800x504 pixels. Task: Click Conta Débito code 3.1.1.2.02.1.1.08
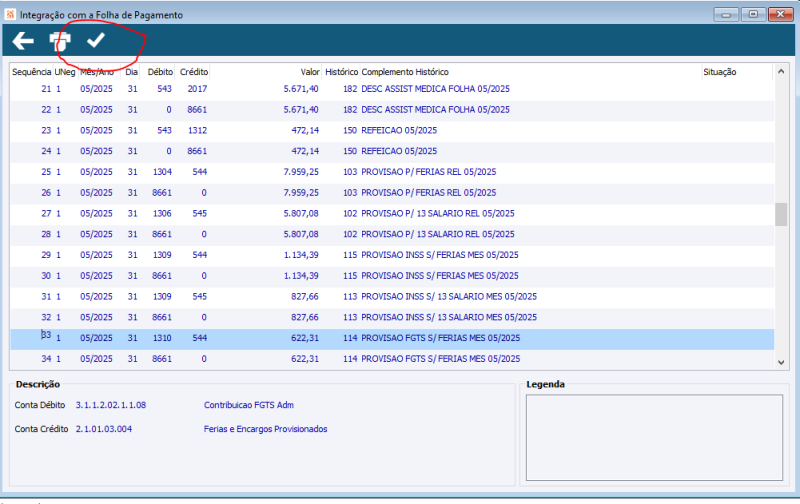[x=111, y=405]
